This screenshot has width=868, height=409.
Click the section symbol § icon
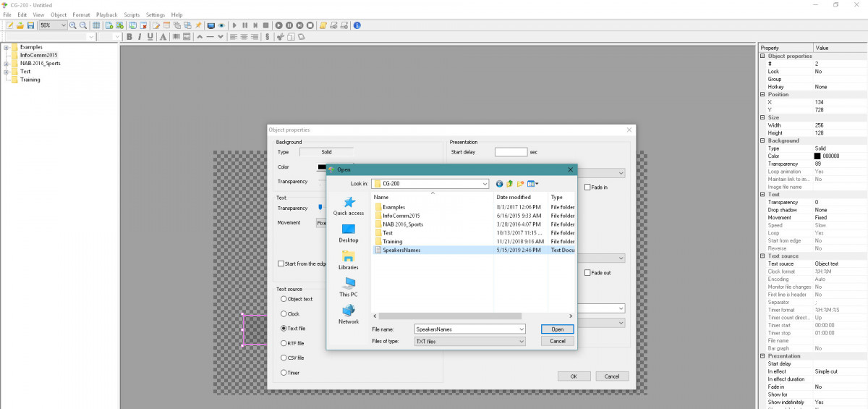[x=267, y=37]
